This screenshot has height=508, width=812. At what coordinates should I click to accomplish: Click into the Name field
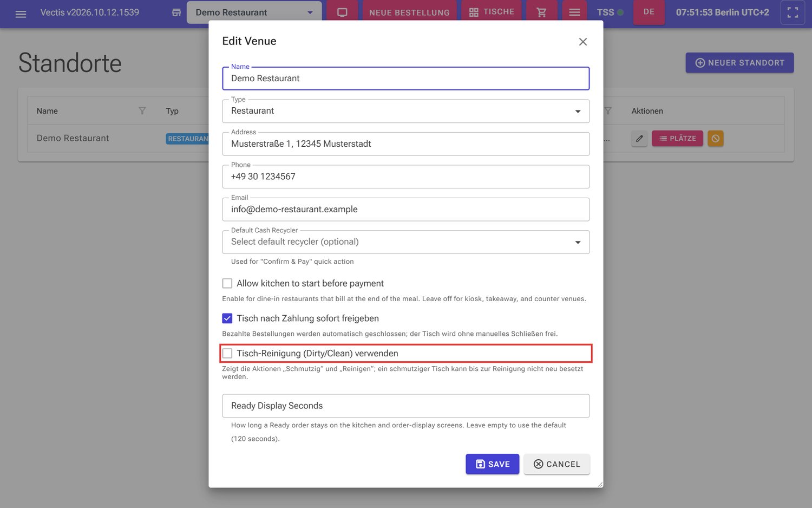click(405, 79)
